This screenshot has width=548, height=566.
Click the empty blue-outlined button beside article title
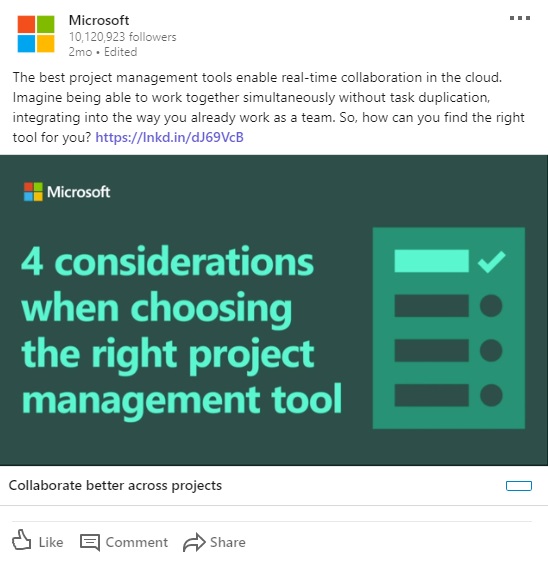coord(519,486)
